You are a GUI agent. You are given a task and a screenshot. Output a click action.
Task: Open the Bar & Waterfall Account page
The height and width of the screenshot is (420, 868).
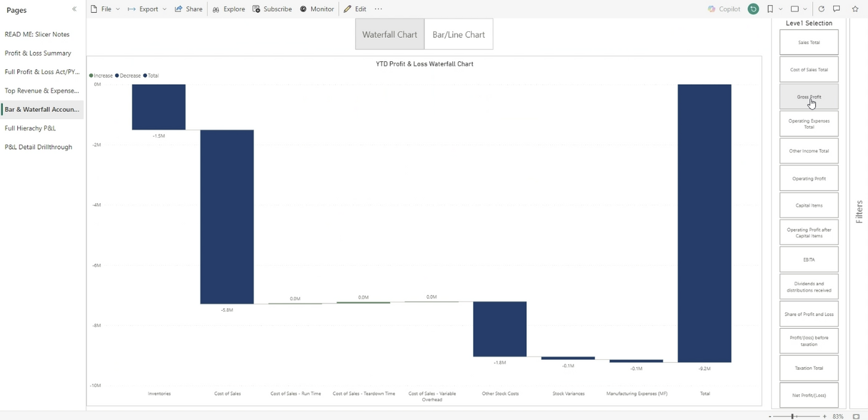click(42, 109)
